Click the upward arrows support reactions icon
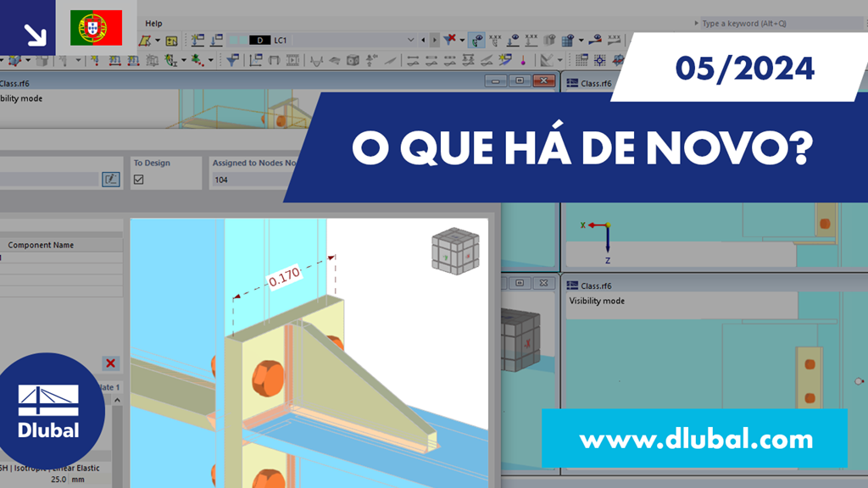Screen dimensions: 868x488 (371, 60)
